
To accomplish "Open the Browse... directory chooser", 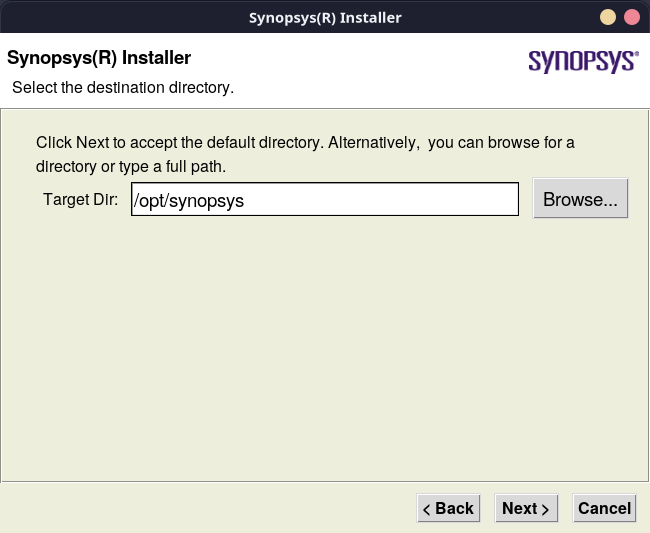I will point(580,199).
